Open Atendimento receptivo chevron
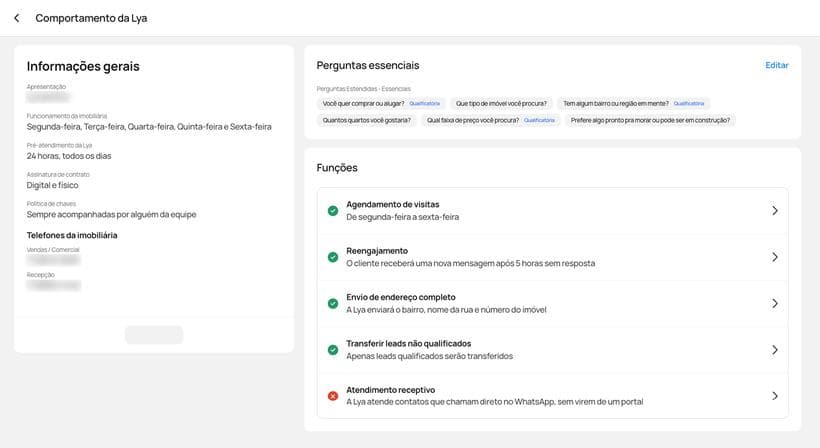The height and width of the screenshot is (448, 820). pyautogui.click(x=775, y=396)
